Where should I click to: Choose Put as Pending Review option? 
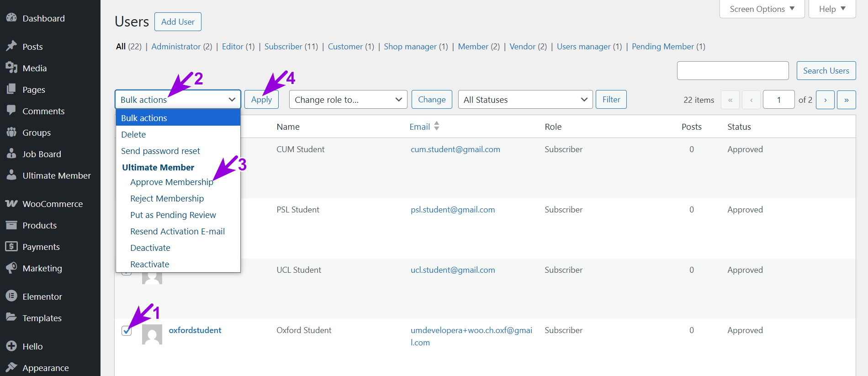coord(178,215)
